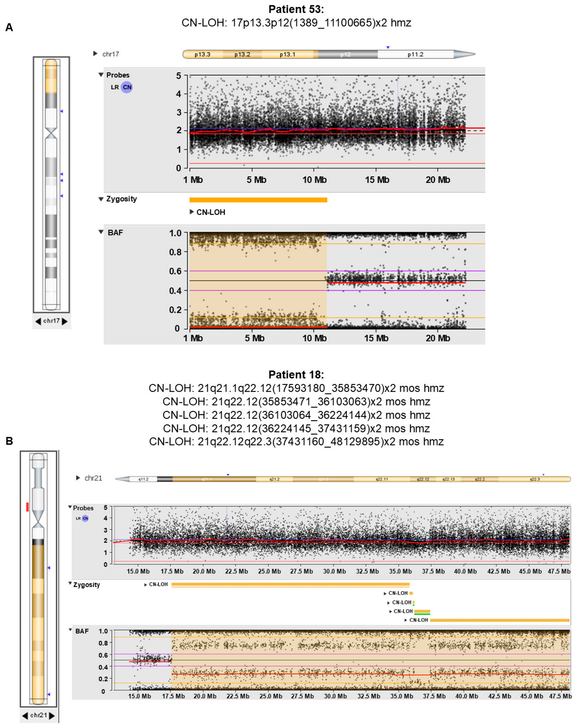Click the orange CN-LOH zygosity bar on chr17
Screen dimensions: 577x728
coord(258,200)
